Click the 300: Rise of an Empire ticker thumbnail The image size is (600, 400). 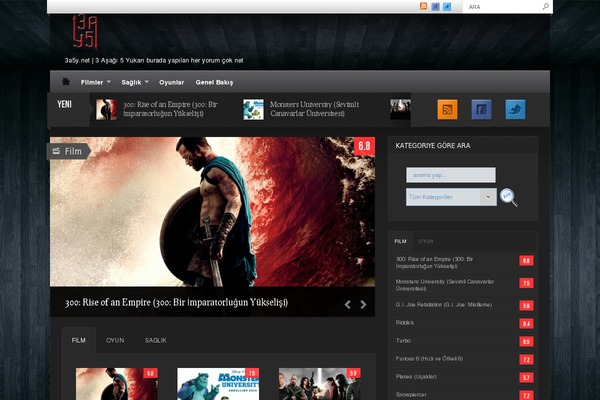point(106,109)
